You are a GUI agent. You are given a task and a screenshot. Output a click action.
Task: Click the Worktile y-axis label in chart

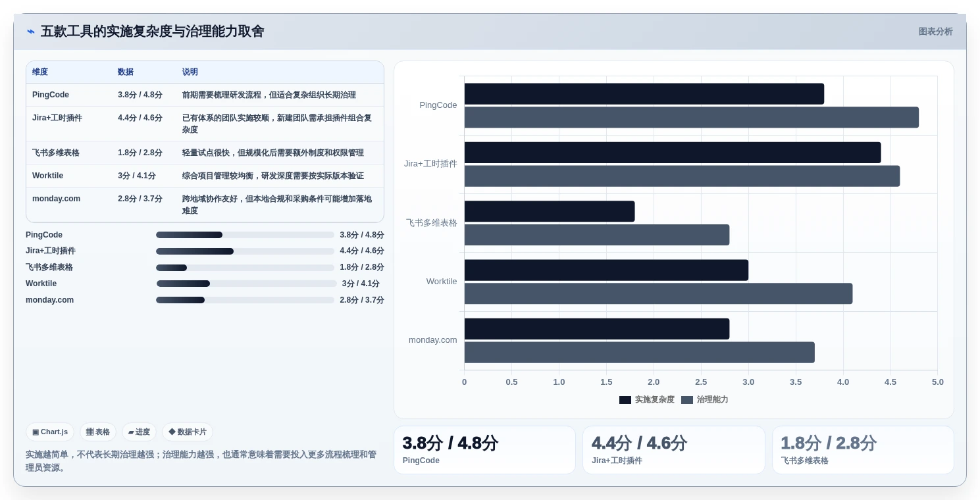(x=442, y=282)
